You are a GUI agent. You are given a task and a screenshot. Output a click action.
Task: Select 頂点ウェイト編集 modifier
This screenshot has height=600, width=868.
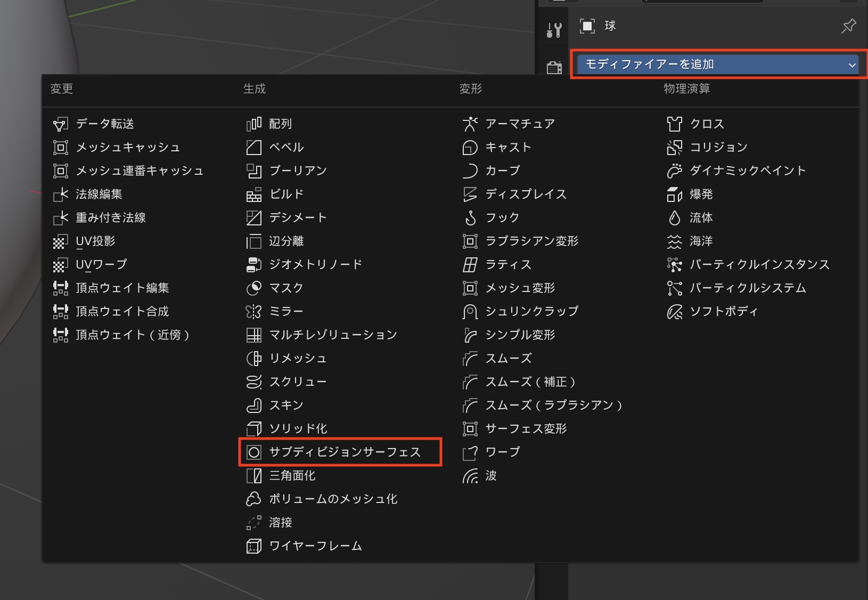tap(122, 288)
